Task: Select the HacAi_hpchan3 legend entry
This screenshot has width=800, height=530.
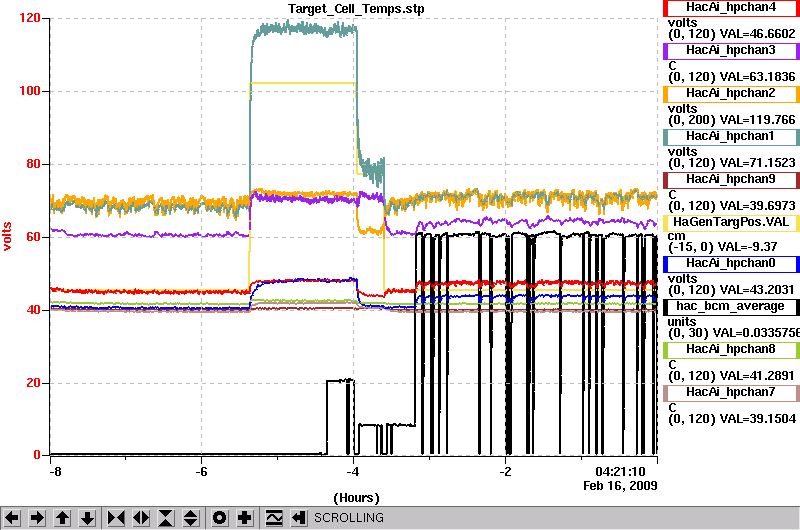Action: 731,51
